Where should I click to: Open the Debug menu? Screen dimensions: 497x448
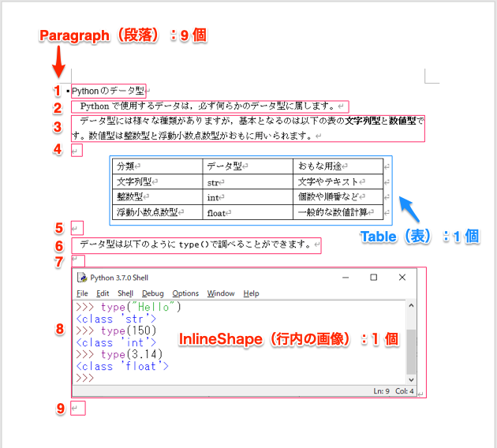[153, 293]
